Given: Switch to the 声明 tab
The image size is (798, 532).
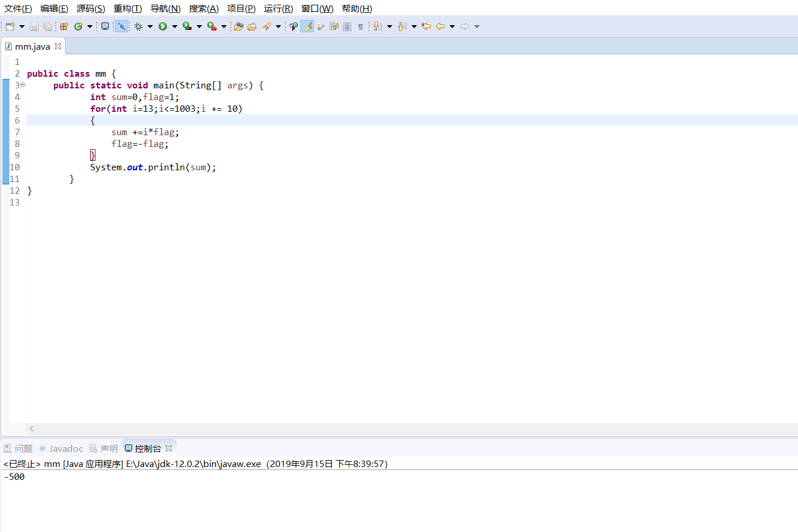Looking at the screenshot, I should pyautogui.click(x=104, y=448).
